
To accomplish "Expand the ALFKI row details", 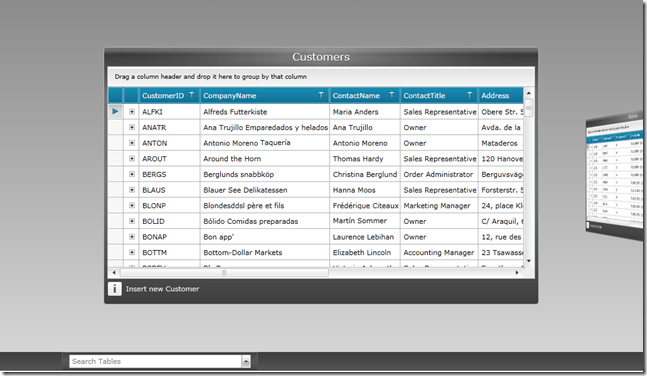I will click(132, 111).
